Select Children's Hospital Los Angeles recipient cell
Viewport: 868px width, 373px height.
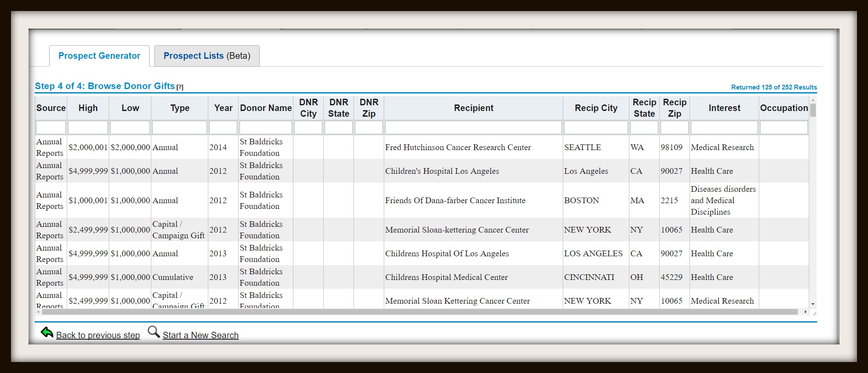(x=473, y=171)
